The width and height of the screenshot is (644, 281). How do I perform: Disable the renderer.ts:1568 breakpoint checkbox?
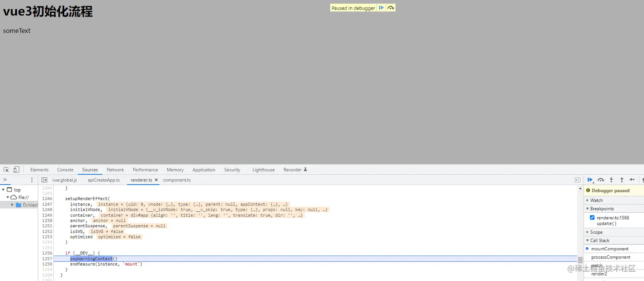click(x=592, y=217)
